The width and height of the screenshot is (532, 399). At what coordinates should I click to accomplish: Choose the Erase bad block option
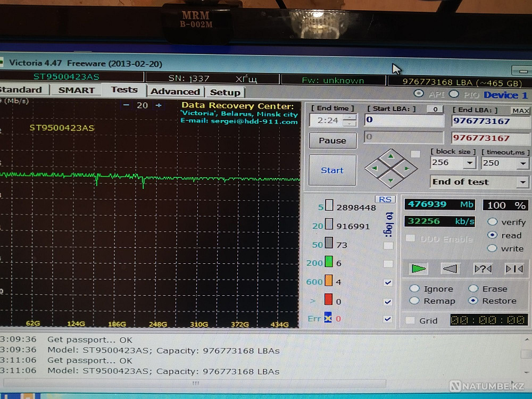(x=473, y=288)
